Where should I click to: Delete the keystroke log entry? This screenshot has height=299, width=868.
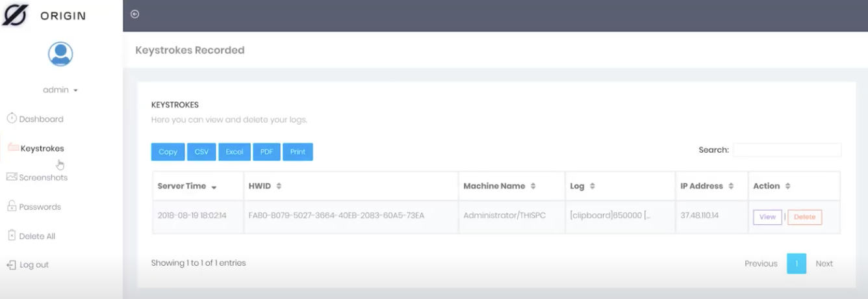pos(804,217)
